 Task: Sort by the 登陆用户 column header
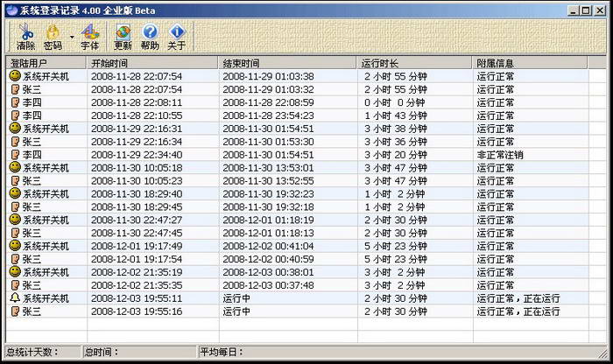pyautogui.click(x=46, y=63)
